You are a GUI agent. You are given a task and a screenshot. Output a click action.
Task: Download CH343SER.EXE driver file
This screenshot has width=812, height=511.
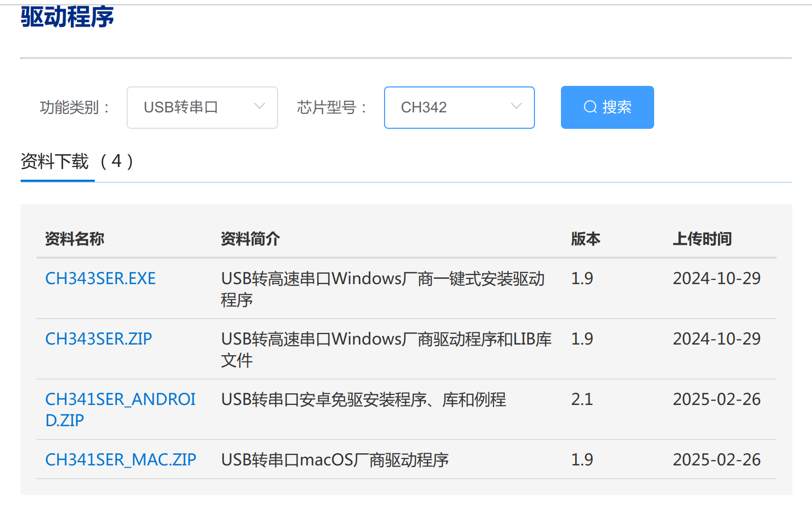tap(101, 278)
